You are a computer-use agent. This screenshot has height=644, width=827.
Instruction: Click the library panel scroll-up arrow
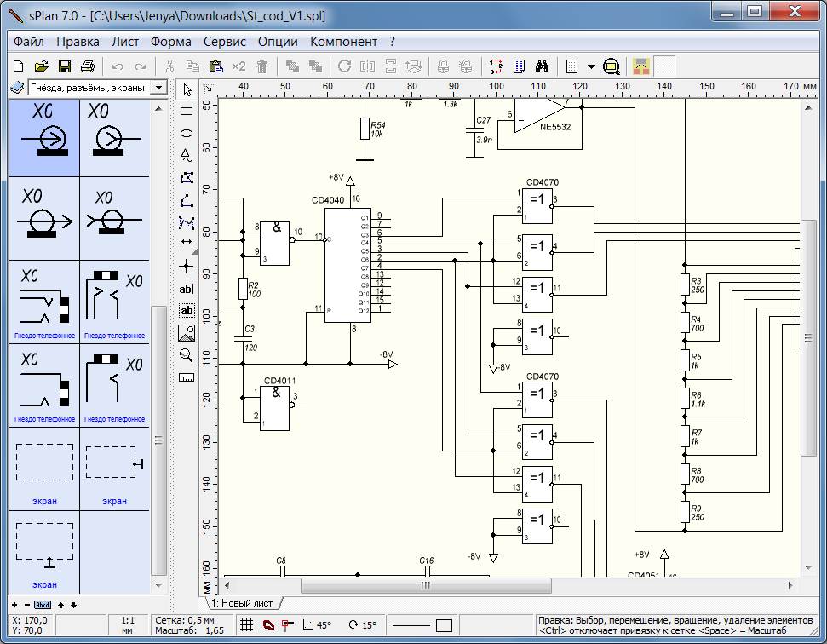pyautogui.click(x=158, y=109)
